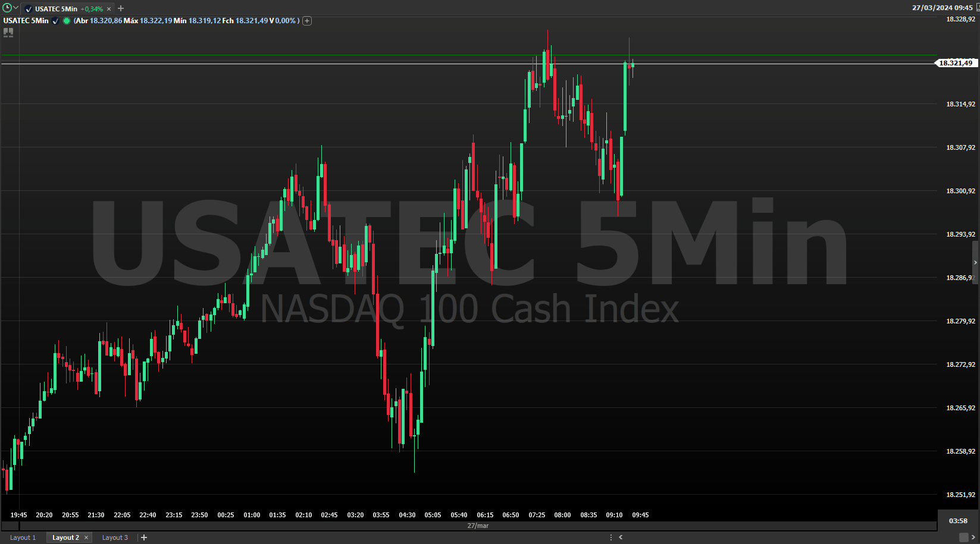The image size is (980, 544).
Task: Click the volume value 0,00% in header
Action: click(x=285, y=21)
